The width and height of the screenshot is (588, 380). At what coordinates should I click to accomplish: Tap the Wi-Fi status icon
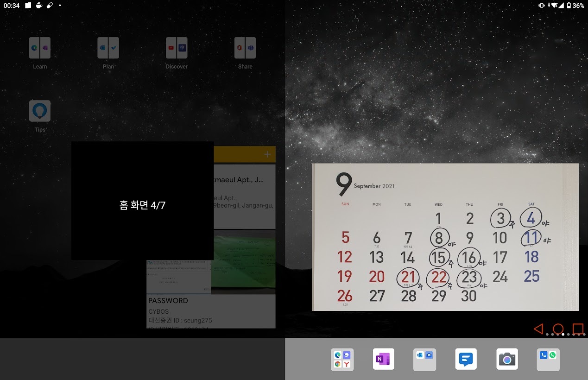coord(553,6)
